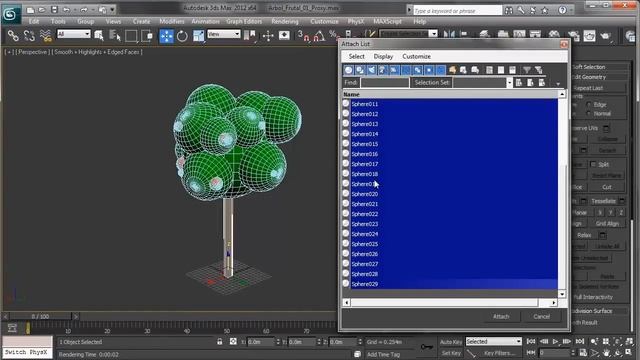Click the Render Setup teapot icon
Image resolution: width=640 pixels, height=360 pixels.
(573, 36)
